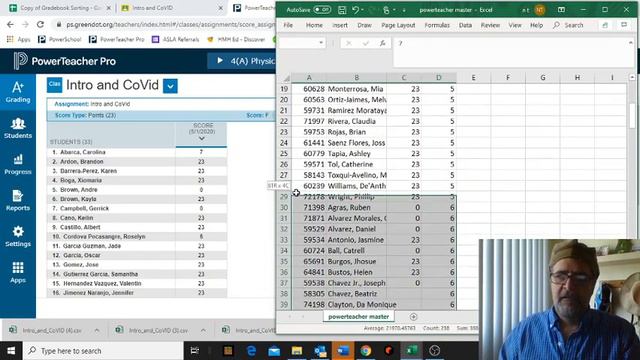Click the browser Back arrow

pyautogui.click(x=10, y=24)
